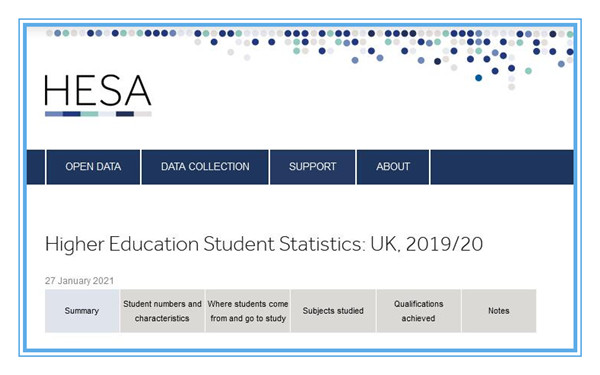Open the DATA COLLECTION menu
This screenshot has height=375, width=600.
pos(205,167)
